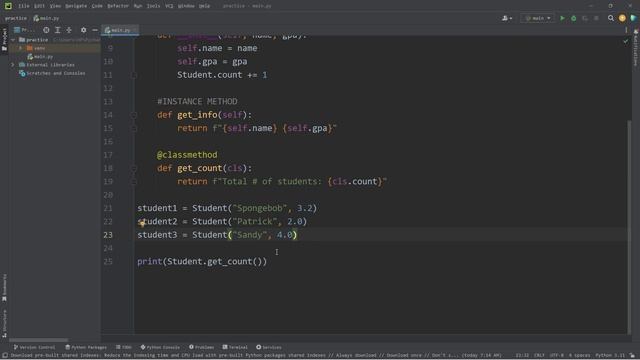Open the Python Packages tool window

(x=86, y=347)
